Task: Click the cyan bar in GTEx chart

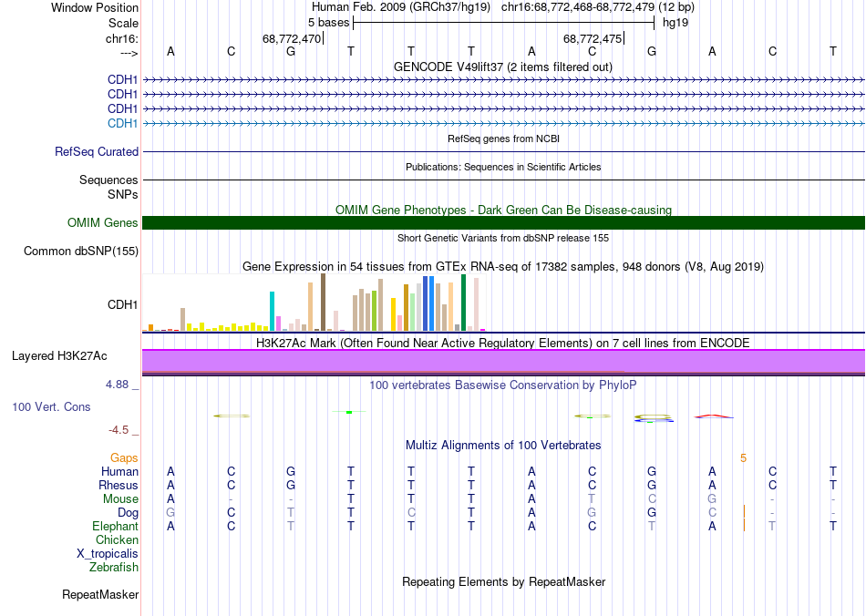Action: pos(273,311)
